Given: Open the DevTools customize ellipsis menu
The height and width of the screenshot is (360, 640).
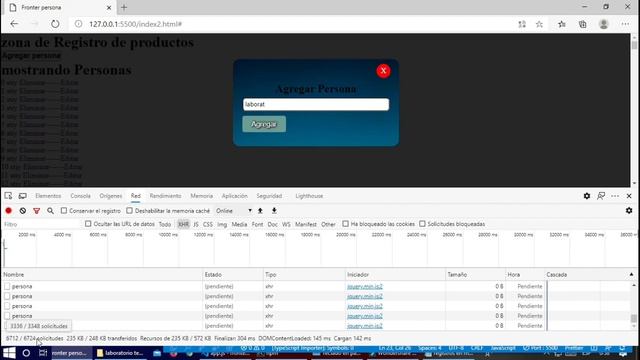Looking at the screenshot, I should (x=615, y=196).
